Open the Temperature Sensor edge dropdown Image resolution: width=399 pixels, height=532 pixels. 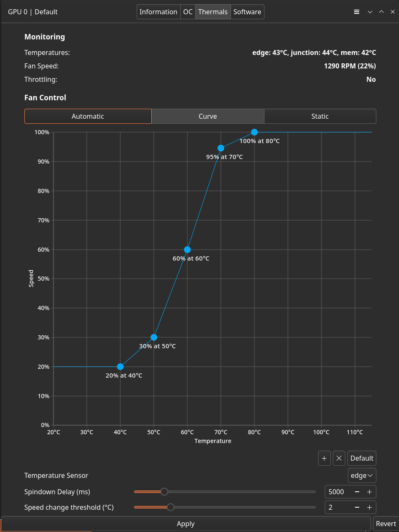(x=362, y=475)
